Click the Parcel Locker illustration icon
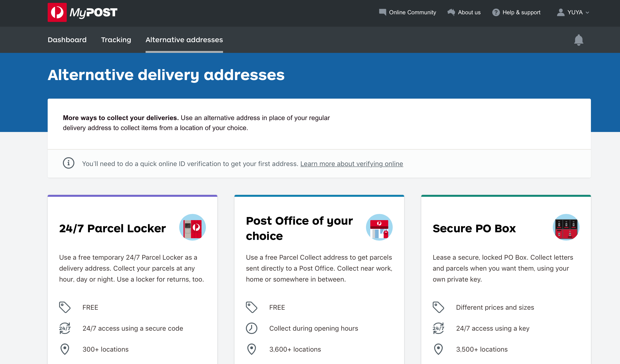Image resolution: width=620 pixels, height=364 pixels. point(192,227)
